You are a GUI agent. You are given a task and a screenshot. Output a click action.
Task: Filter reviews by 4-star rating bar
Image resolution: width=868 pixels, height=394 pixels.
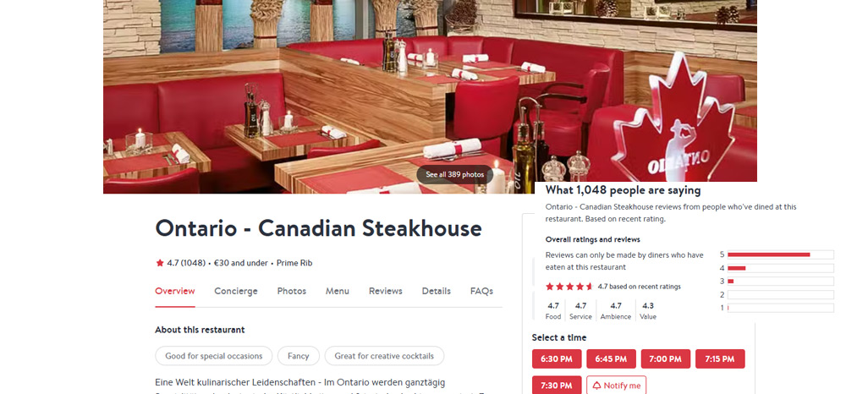click(x=781, y=268)
